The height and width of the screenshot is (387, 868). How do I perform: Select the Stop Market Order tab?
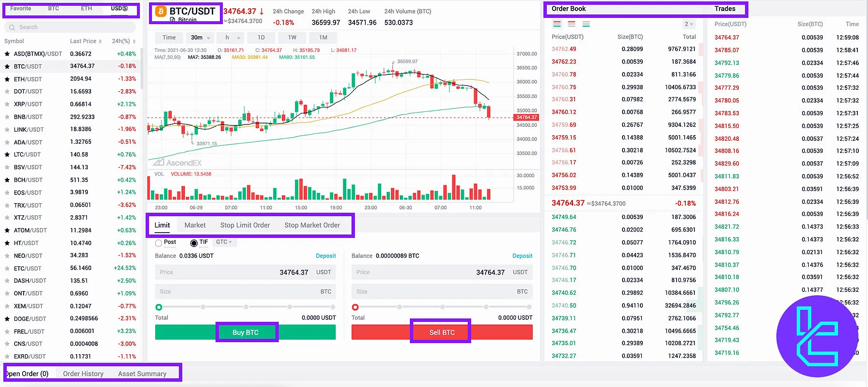point(312,225)
